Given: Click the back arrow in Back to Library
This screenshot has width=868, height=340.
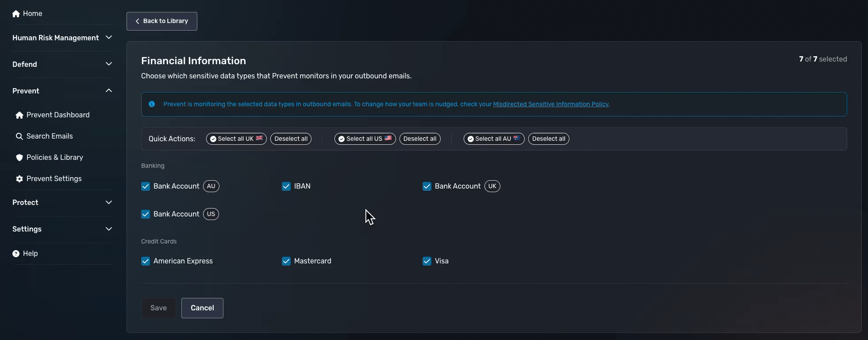Looking at the screenshot, I should [x=138, y=21].
